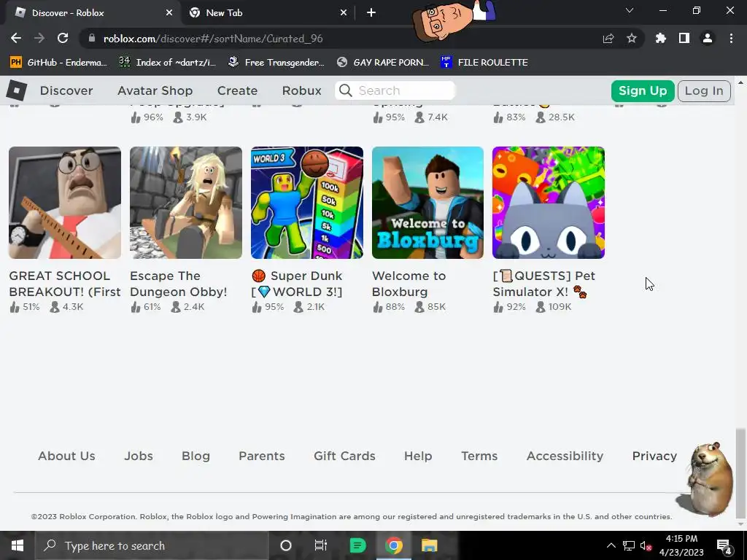Image resolution: width=747 pixels, height=560 pixels.
Task: Click the magnifier icon in Roblox search
Action: 346,90
